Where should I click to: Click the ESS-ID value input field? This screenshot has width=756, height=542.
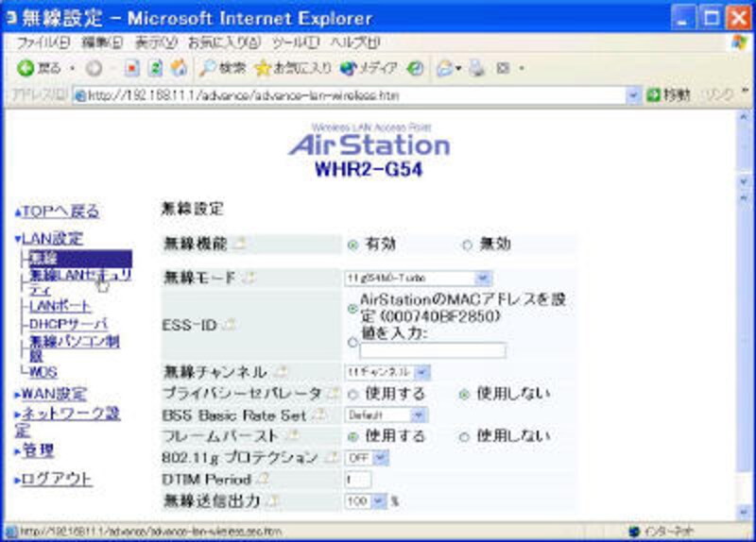click(433, 350)
